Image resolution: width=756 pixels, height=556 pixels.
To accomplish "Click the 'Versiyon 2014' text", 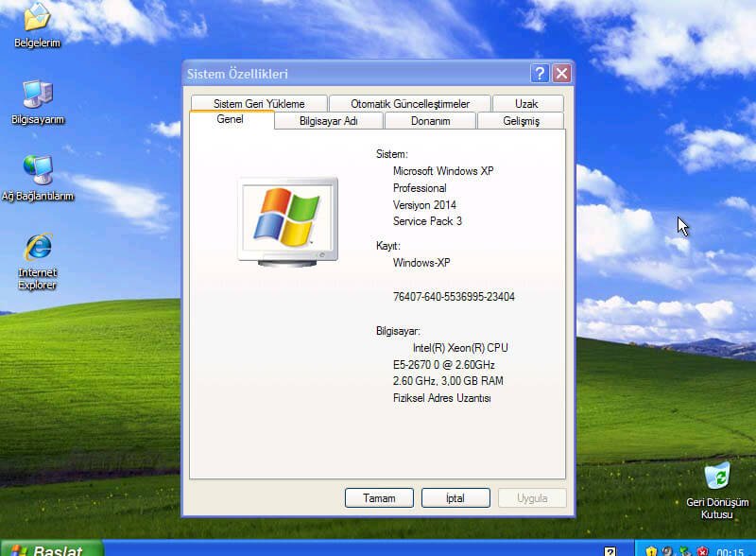I will pos(424,205).
